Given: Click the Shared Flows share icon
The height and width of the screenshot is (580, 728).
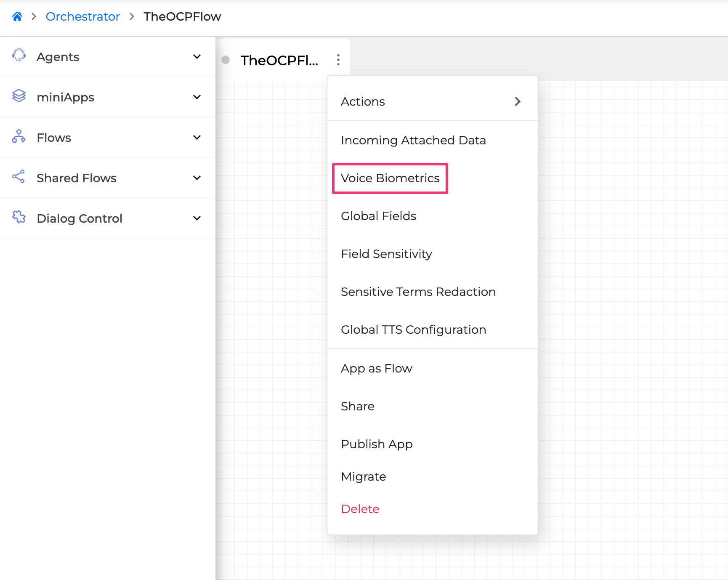Looking at the screenshot, I should 19,177.
